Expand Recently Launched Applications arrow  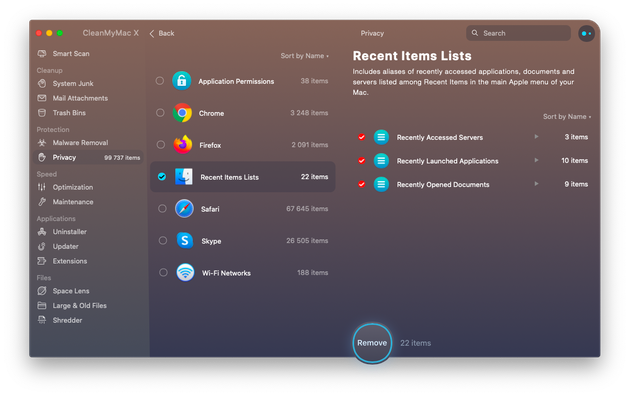(536, 160)
